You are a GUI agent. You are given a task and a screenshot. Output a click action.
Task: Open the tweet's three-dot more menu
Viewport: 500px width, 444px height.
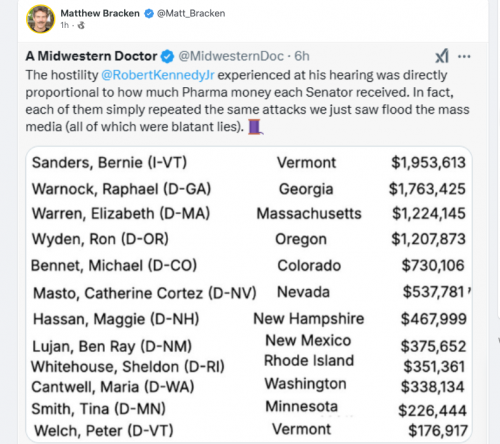(464, 56)
